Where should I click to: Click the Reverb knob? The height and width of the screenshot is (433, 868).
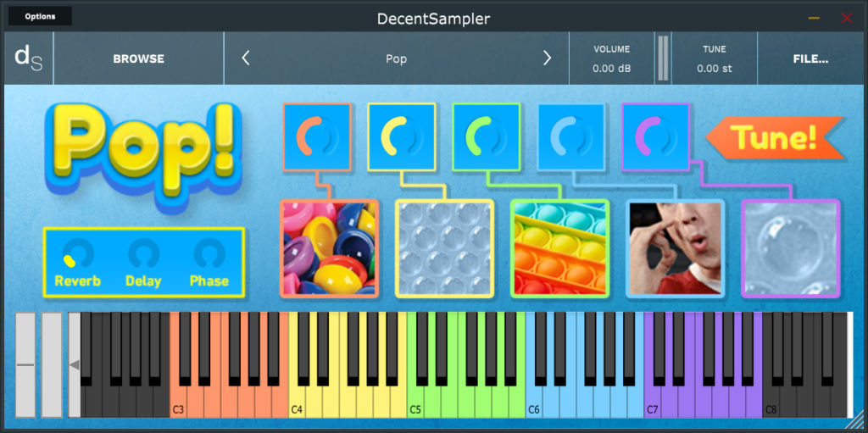(x=78, y=253)
